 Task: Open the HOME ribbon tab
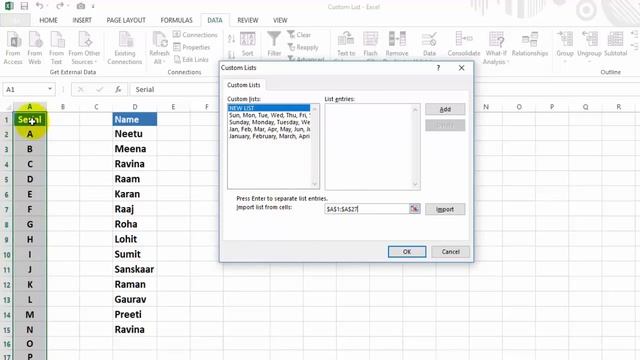pyautogui.click(x=48, y=20)
